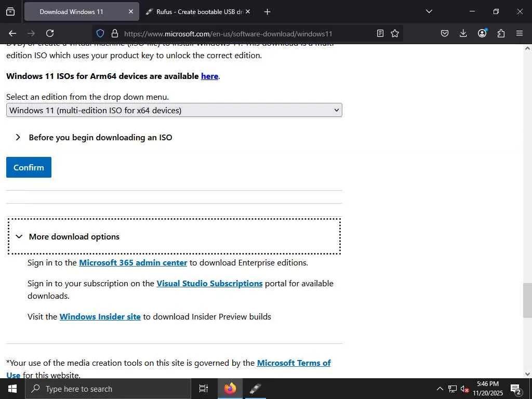Open a new browser tab
This screenshot has height=399, width=532.
[x=268, y=12]
